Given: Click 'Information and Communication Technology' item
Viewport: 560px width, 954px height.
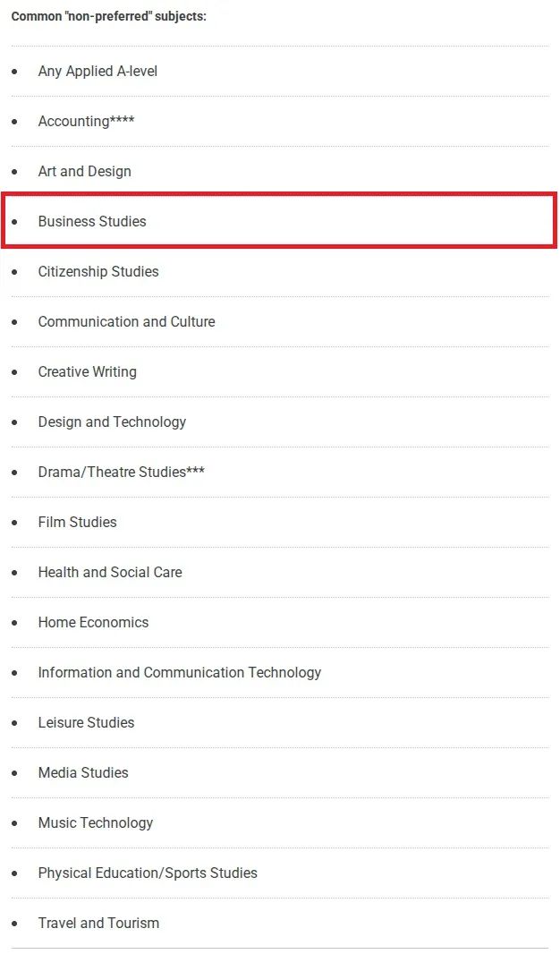Looking at the screenshot, I should (179, 672).
